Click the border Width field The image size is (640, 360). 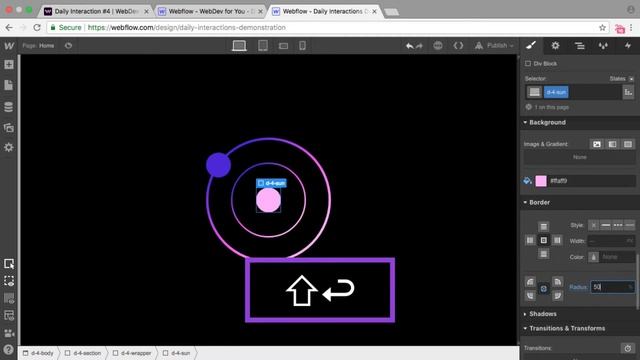point(611,241)
